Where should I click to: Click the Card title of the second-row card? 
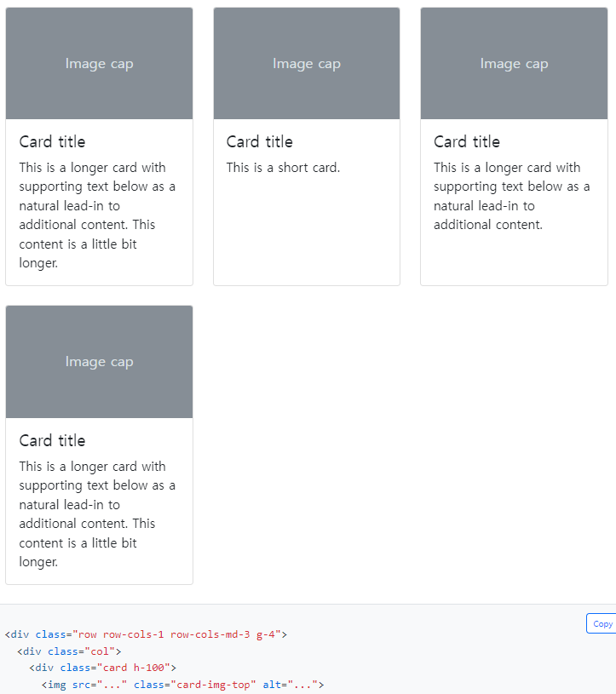pos(52,440)
